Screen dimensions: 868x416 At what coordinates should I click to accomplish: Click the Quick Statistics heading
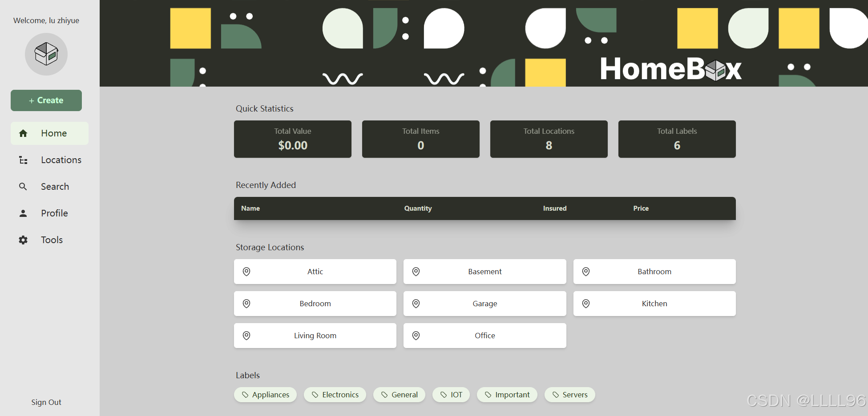[x=265, y=109]
